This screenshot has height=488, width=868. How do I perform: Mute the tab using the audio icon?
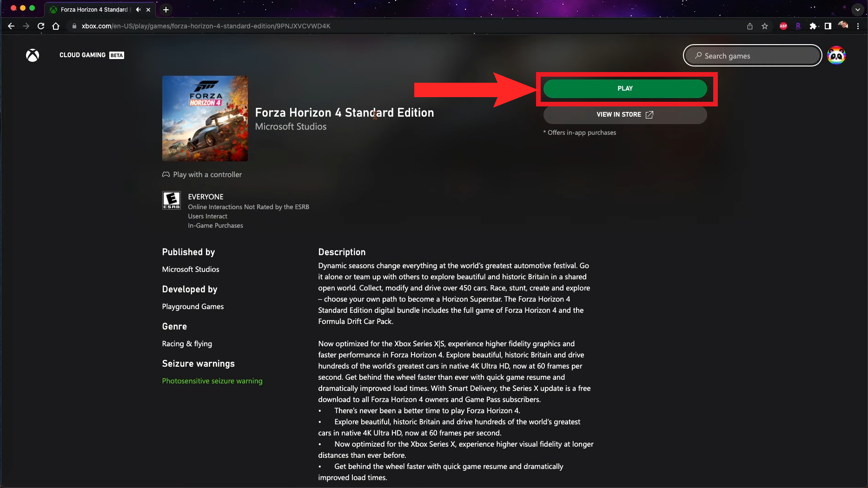(138, 9)
